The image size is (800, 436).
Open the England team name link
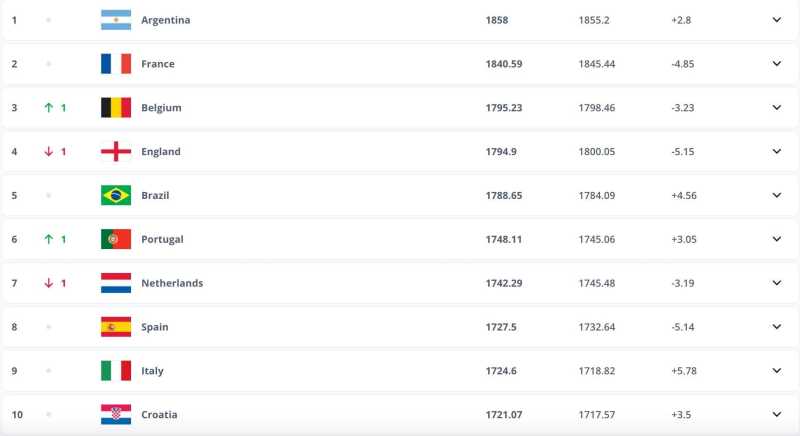click(161, 152)
